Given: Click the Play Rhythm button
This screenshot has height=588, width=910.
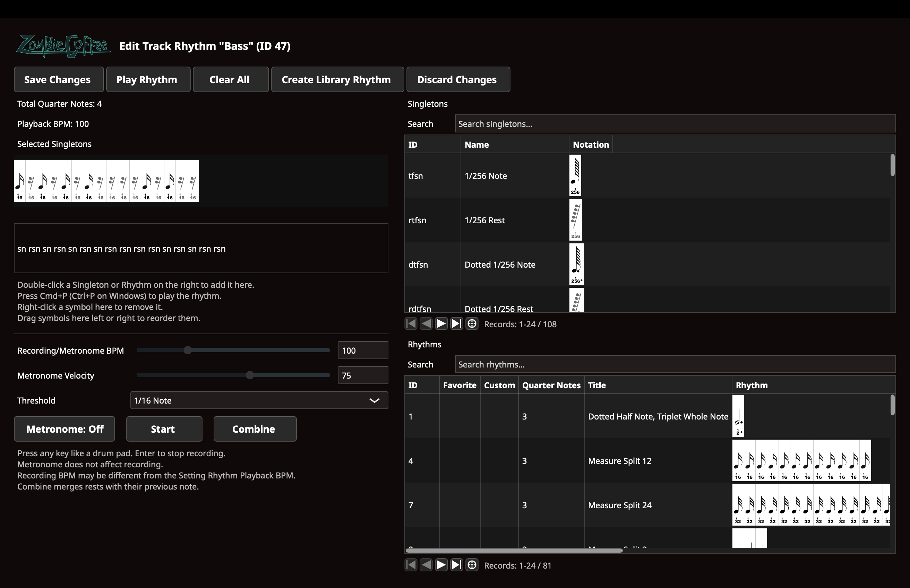Looking at the screenshot, I should pyautogui.click(x=148, y=79).
